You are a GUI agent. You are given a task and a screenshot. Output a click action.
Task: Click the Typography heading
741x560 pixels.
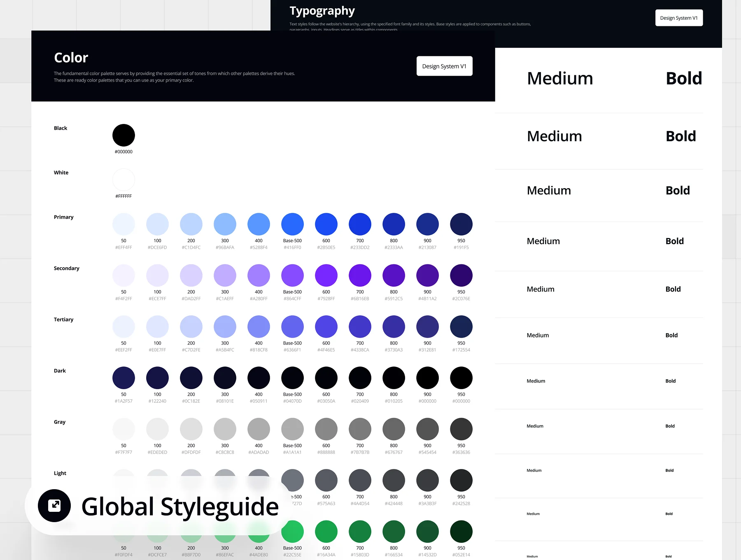322,11
